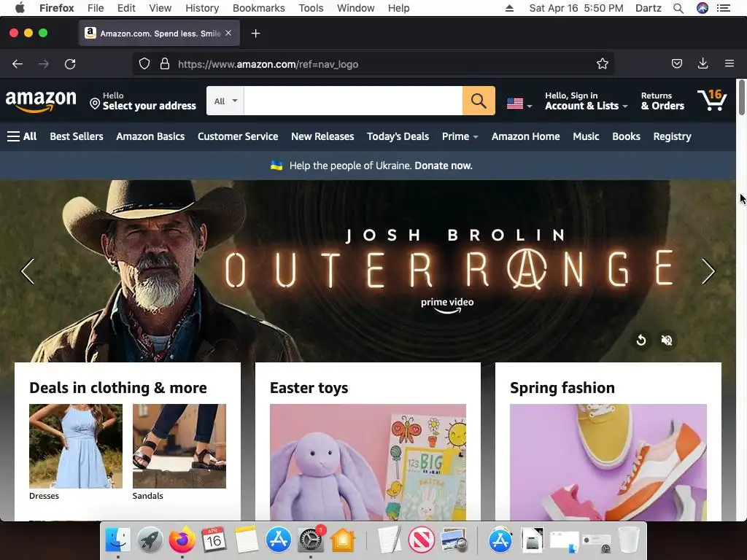
Task: Click the orange search magnifier button
Action: (479, 101)
